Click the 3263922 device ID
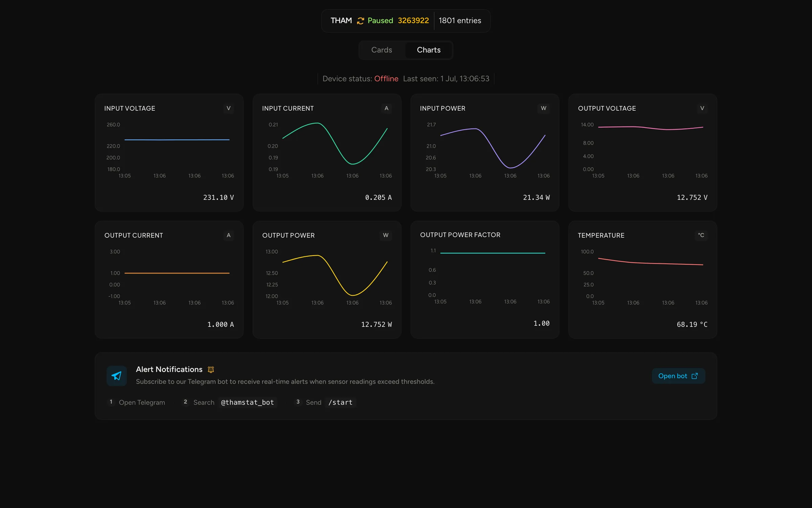 [x=413, y=21]
